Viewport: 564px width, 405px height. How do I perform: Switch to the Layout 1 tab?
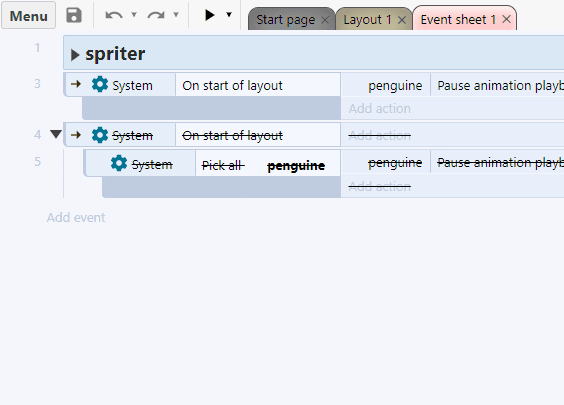point(367,19)
